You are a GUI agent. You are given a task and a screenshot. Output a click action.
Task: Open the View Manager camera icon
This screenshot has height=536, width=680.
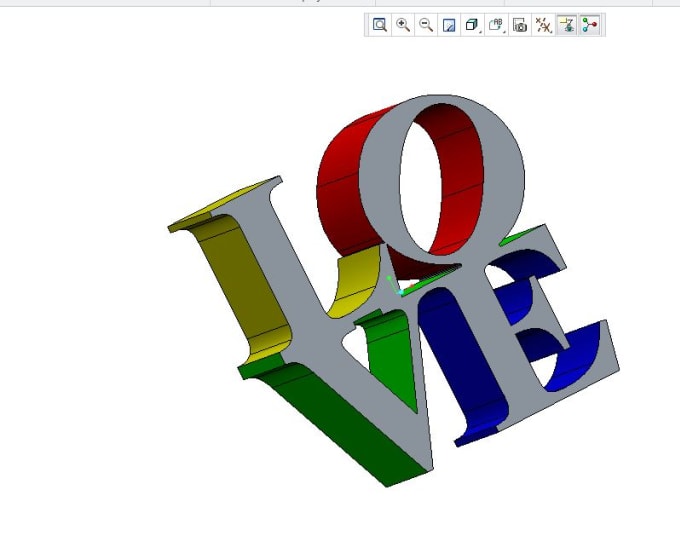tap(520, 25)
